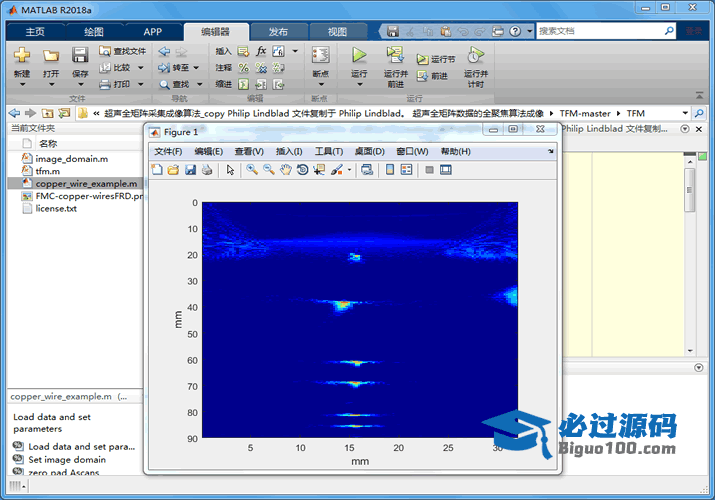Screen dimensions: 715x500
Task: Toggle the figure Data Cursor tool
Action: click(319, 170)
